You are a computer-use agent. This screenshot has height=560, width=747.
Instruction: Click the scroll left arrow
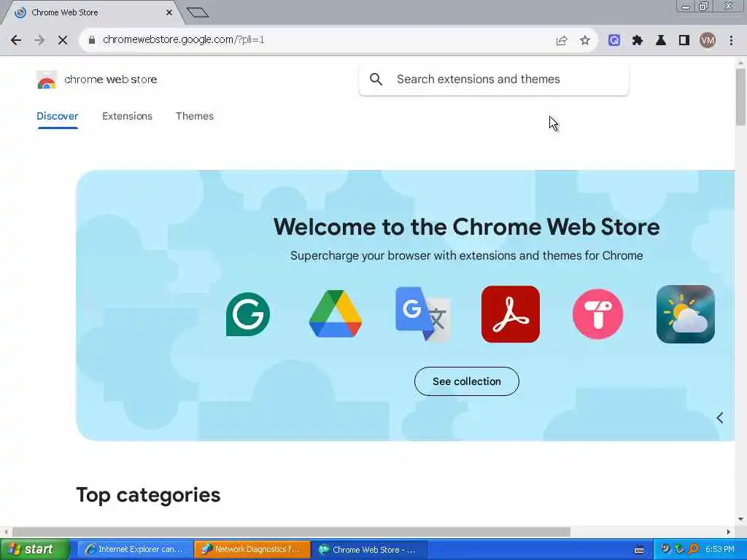coord(6,532)
